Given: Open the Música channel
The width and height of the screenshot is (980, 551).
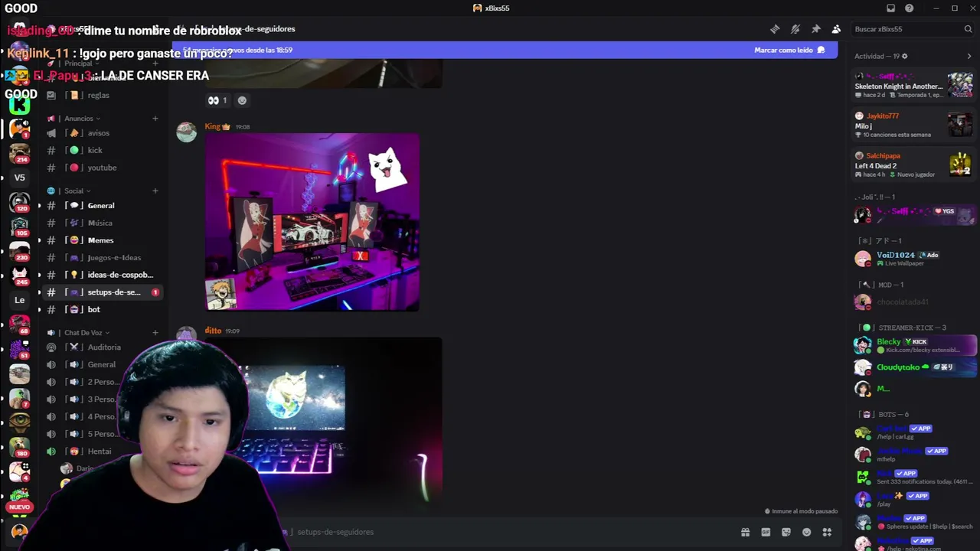Looking at the screenshot, I should (103, 223).
